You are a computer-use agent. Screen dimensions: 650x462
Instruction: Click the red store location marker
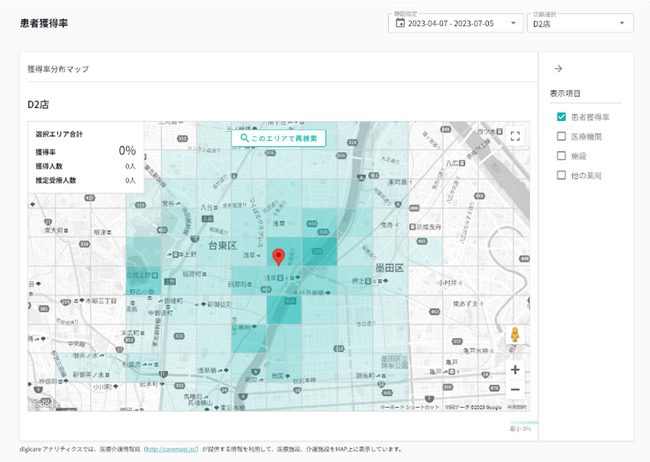click(x=279, y=257)
